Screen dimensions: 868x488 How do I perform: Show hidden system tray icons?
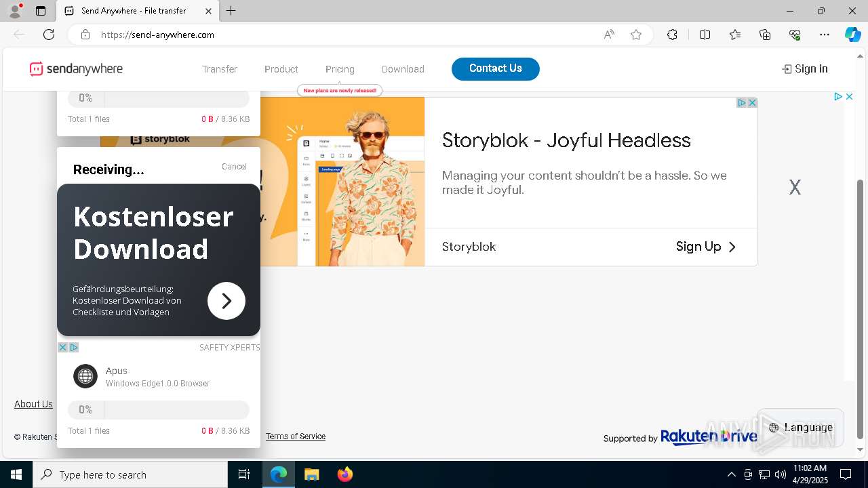[731, 474]
